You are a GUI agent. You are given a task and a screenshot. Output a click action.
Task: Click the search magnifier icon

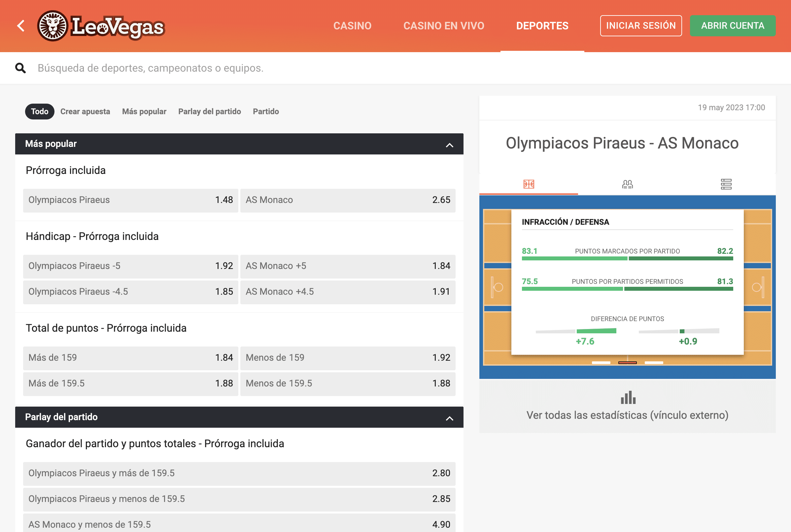tap(21, 67)
